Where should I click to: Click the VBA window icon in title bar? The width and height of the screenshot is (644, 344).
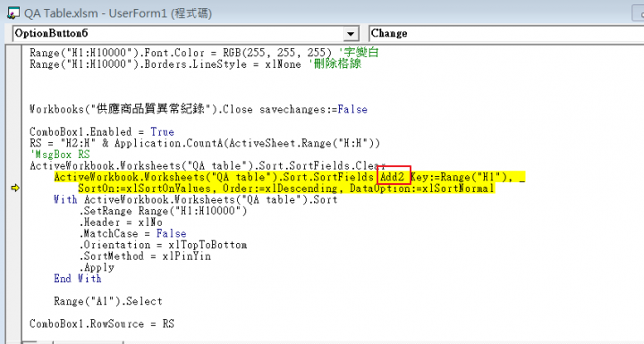point(13,13)
